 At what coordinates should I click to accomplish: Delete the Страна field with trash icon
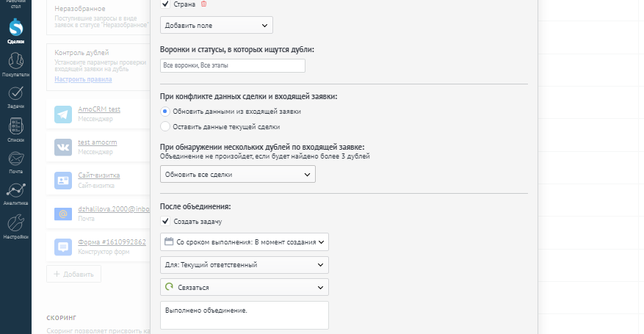[x=203, y=4]
